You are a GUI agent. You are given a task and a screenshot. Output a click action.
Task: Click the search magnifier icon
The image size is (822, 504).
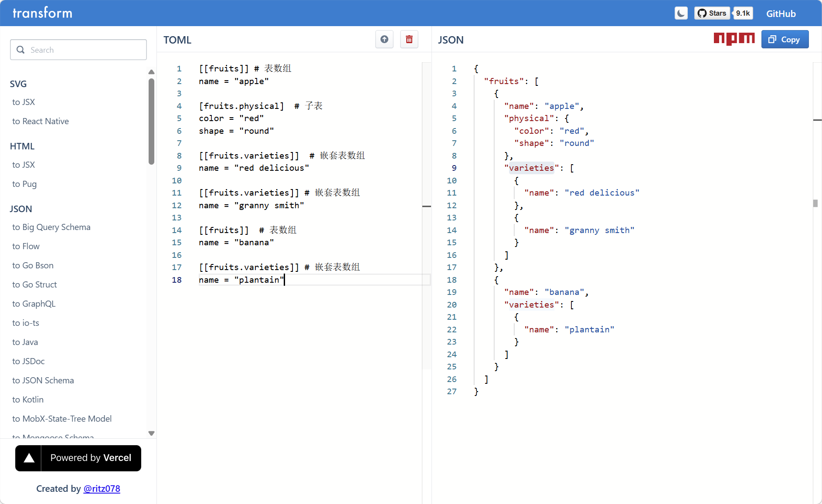click(20, 50)
